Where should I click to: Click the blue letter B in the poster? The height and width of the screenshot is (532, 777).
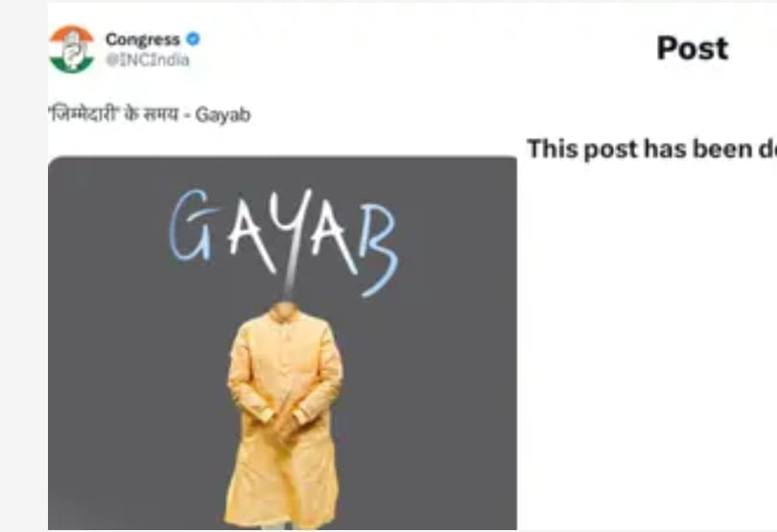pos(379,249)
